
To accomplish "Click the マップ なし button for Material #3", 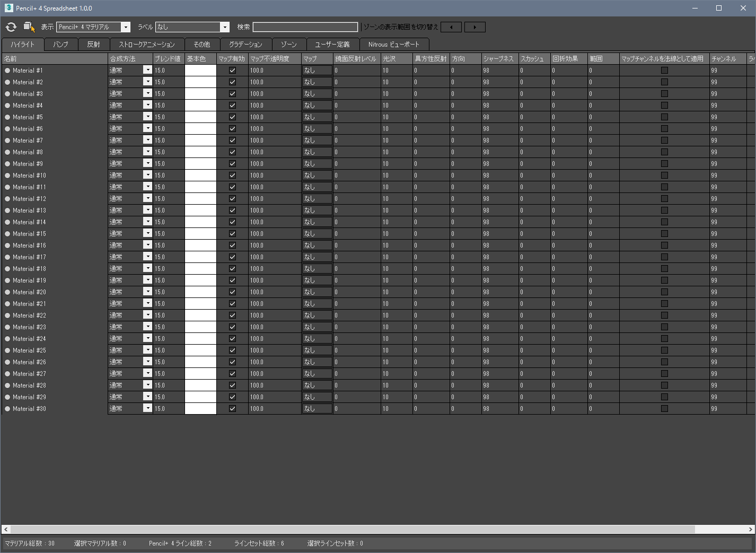I will click(317, 93).
